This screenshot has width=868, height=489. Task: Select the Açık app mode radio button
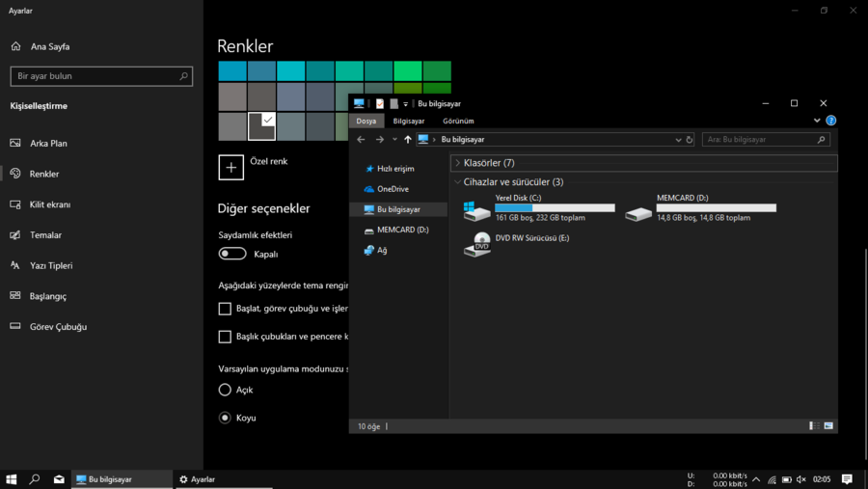(x=225, y=390)
